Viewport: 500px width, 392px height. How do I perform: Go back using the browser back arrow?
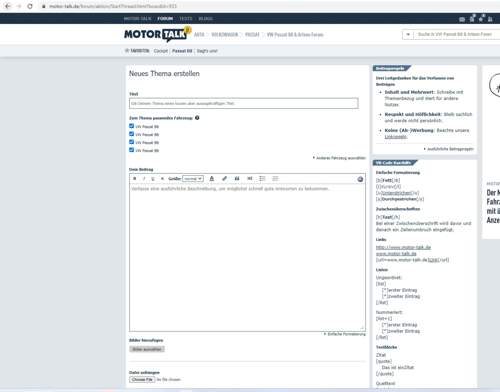click(8, 6)
